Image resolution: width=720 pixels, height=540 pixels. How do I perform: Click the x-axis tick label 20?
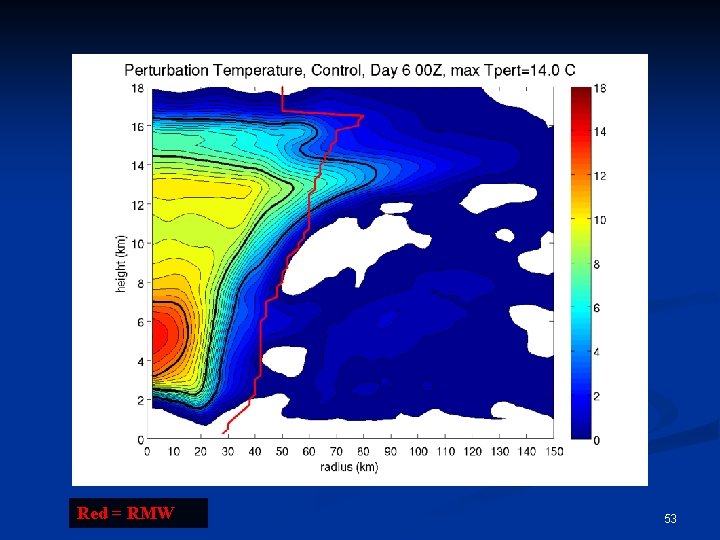coord(200,452)
